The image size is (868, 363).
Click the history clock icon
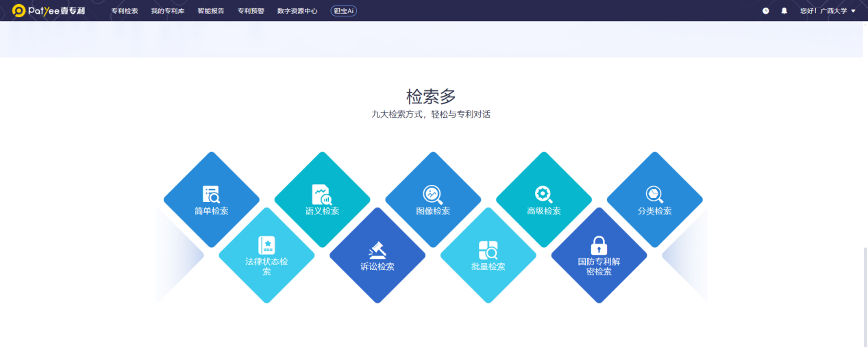coord(766,11)
